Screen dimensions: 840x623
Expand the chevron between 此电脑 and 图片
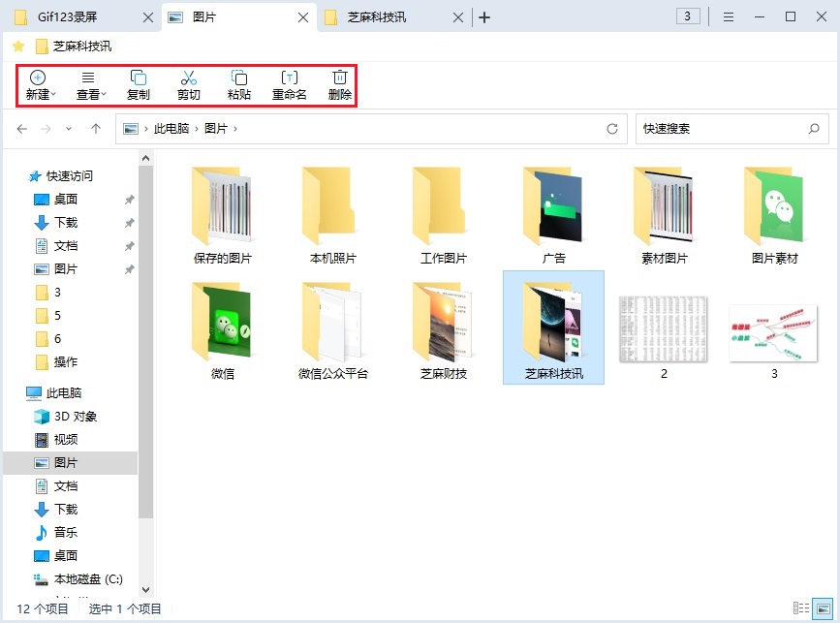(x=197, y=129)
